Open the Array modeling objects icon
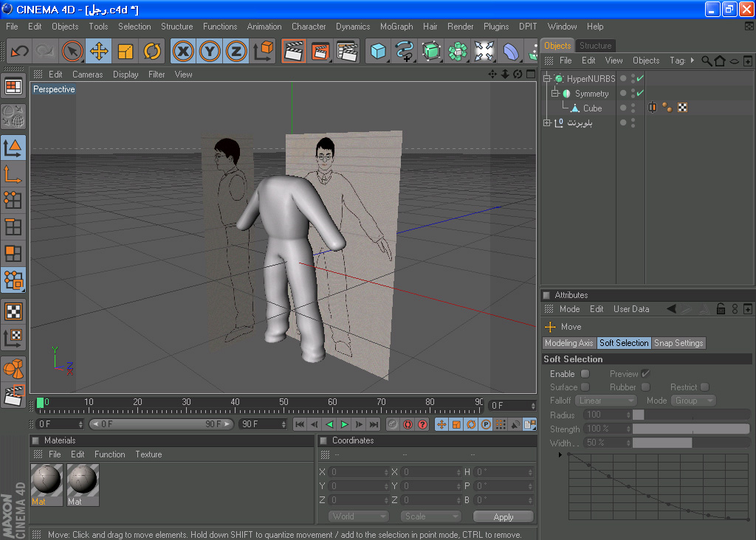 pos(458,51)
